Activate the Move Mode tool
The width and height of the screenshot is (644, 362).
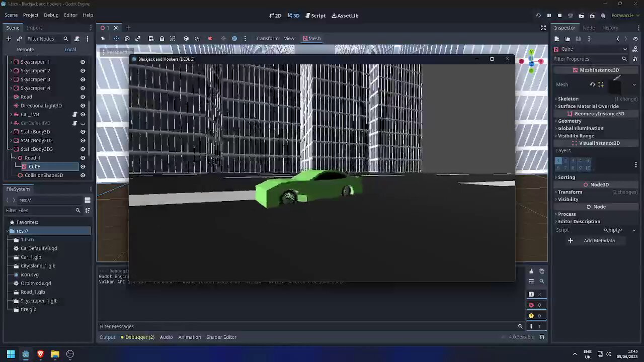pyautogui.click(x=116, y=39)
